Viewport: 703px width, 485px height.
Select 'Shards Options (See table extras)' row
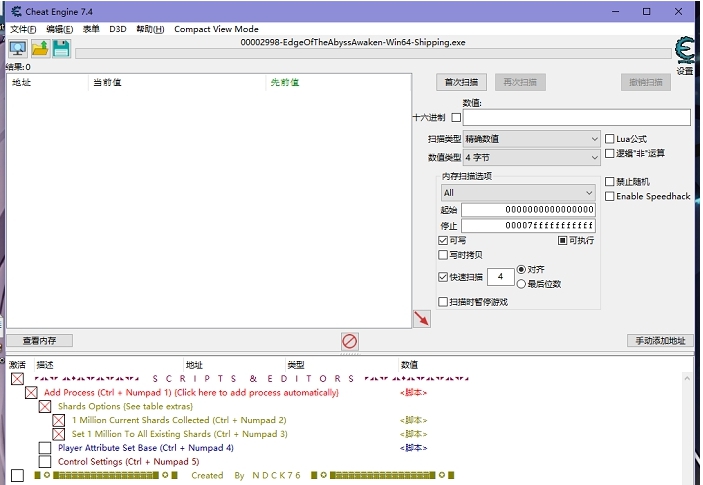(125, 407)
